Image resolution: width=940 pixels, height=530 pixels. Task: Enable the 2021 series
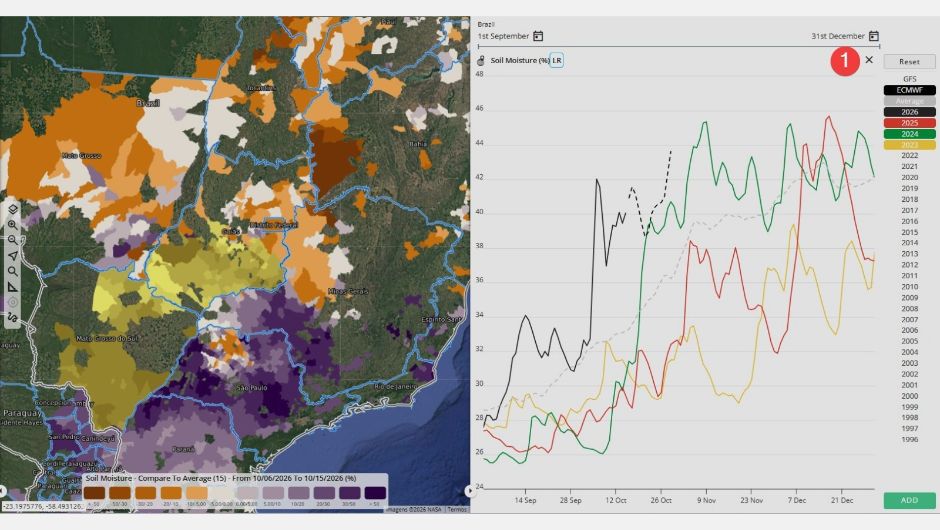click(x=909, y=167)
